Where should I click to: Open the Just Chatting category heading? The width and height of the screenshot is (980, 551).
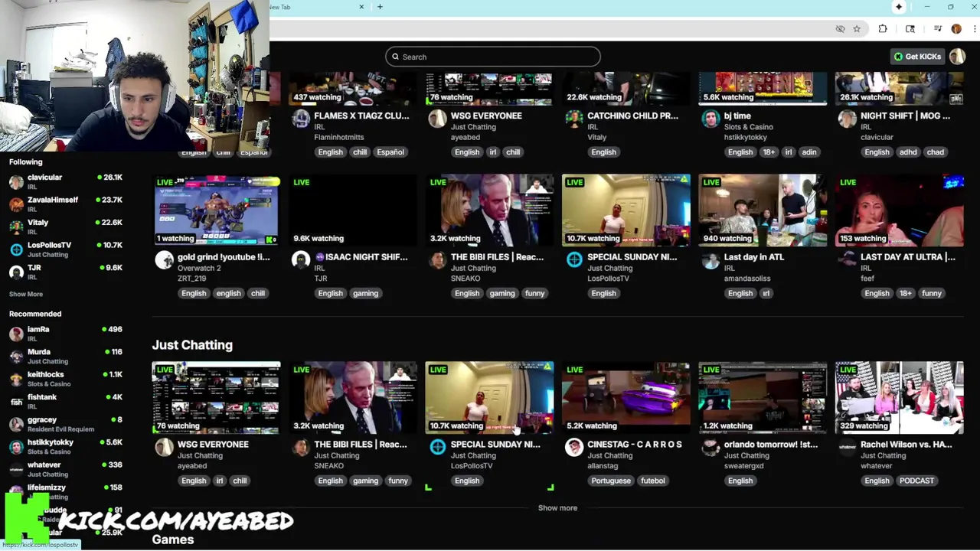coord(192,345)
